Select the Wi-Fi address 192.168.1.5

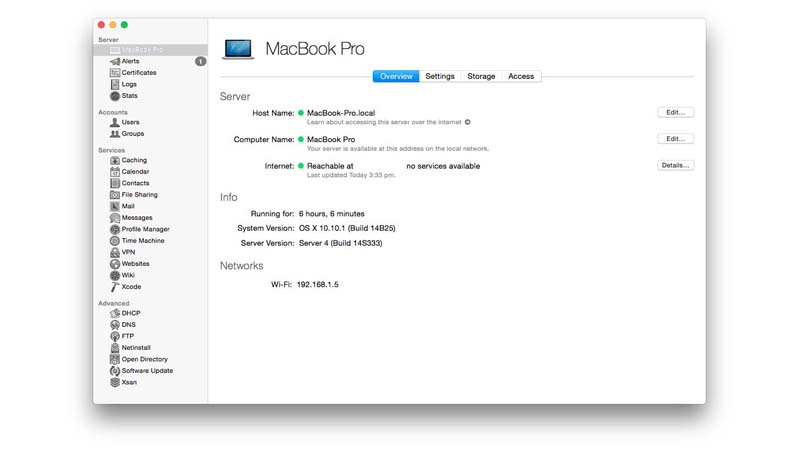(317, 285)
